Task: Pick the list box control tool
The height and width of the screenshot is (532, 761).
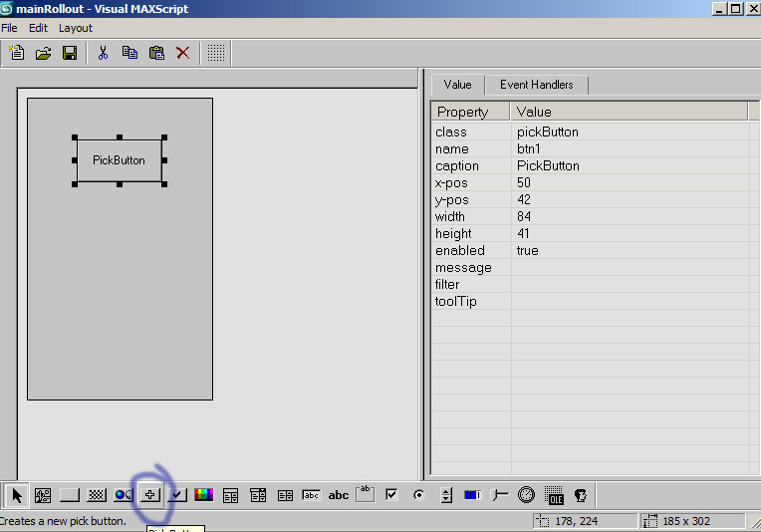Action: click(x=285, y=495)
